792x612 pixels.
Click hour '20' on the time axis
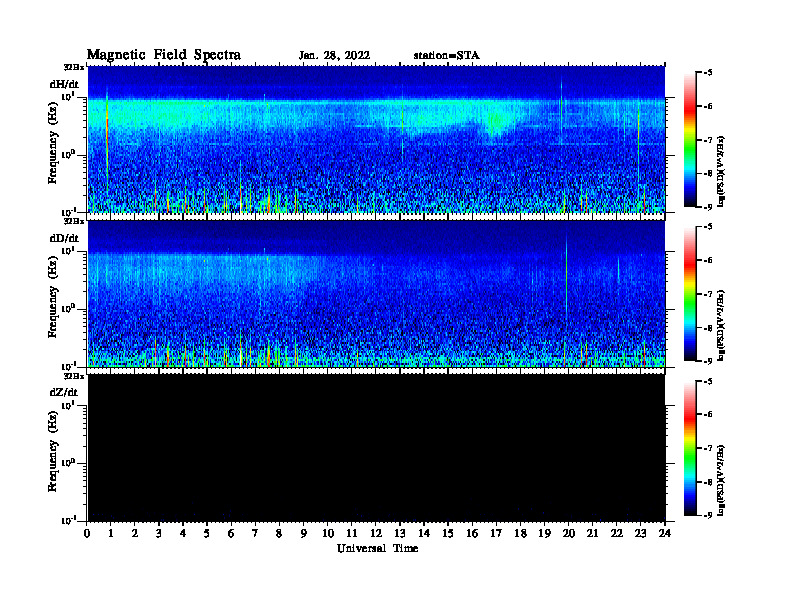568,533
